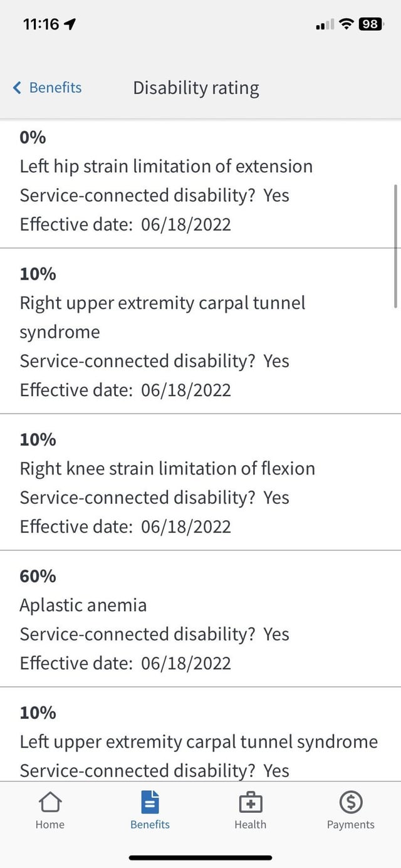
Task: Tap the Wi-Fi status icon
Action: [345, 24]
